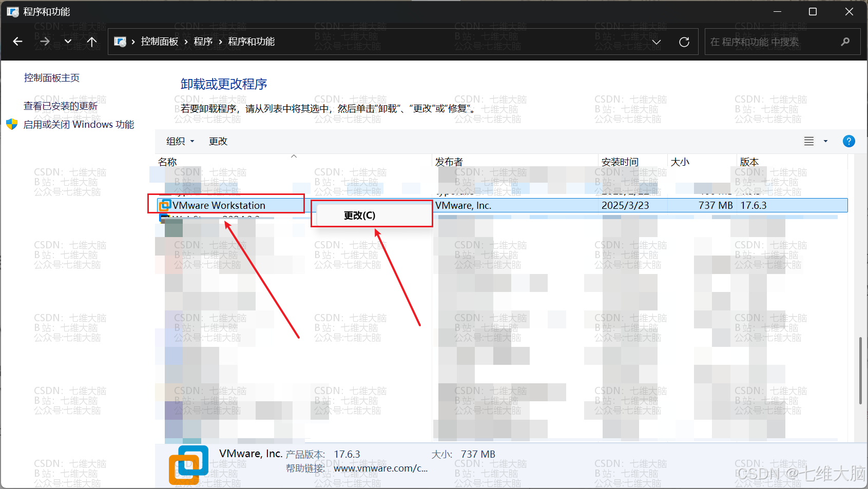Click the search magnifier icon
This screenshot has height=489, width=868.
click(845, 42)
